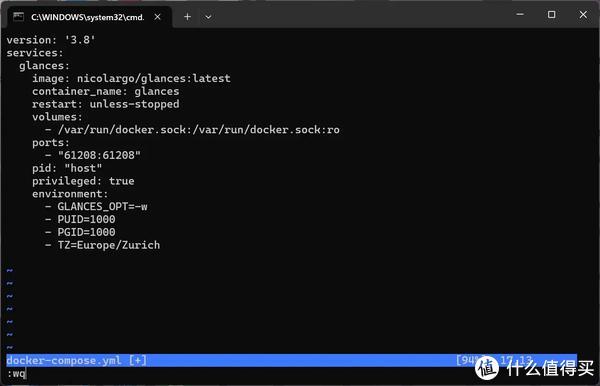Click the "GLANCES_OPT=-w" line
Image resolution: width=600 pixels, height=386 pixels.
pyautogui.click(x=96, y=207)
